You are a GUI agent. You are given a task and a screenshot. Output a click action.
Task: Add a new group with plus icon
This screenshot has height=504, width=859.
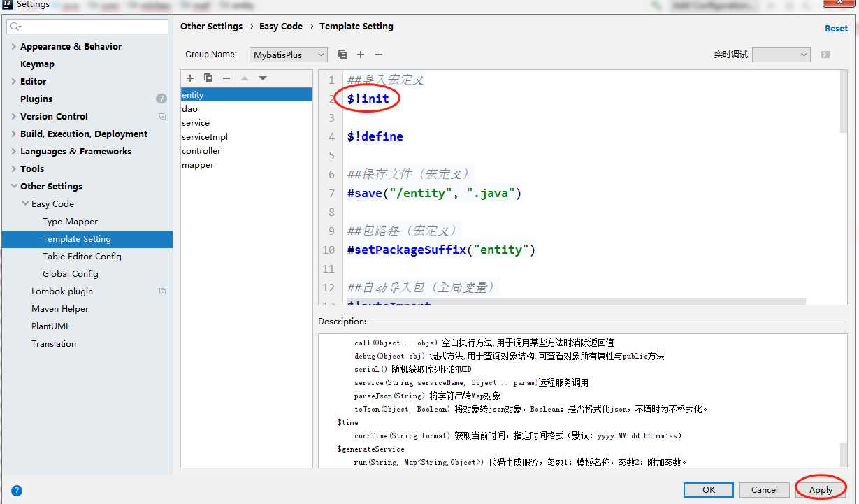point(361,55)
